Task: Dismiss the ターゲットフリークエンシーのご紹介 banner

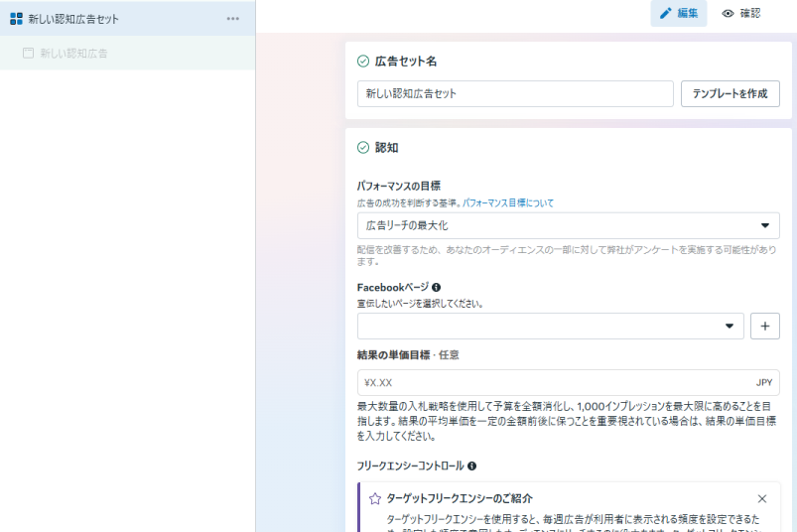Action: 761,498
